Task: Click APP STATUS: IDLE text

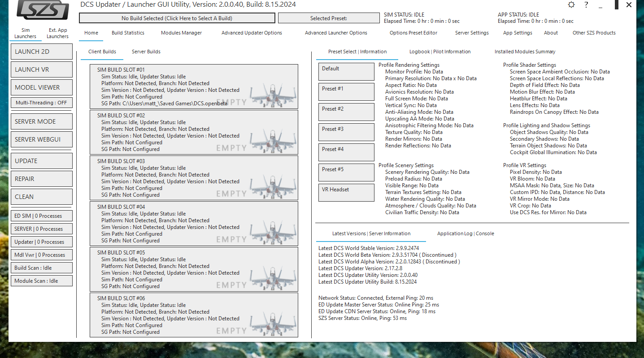Action: click(x=518, y=15)
